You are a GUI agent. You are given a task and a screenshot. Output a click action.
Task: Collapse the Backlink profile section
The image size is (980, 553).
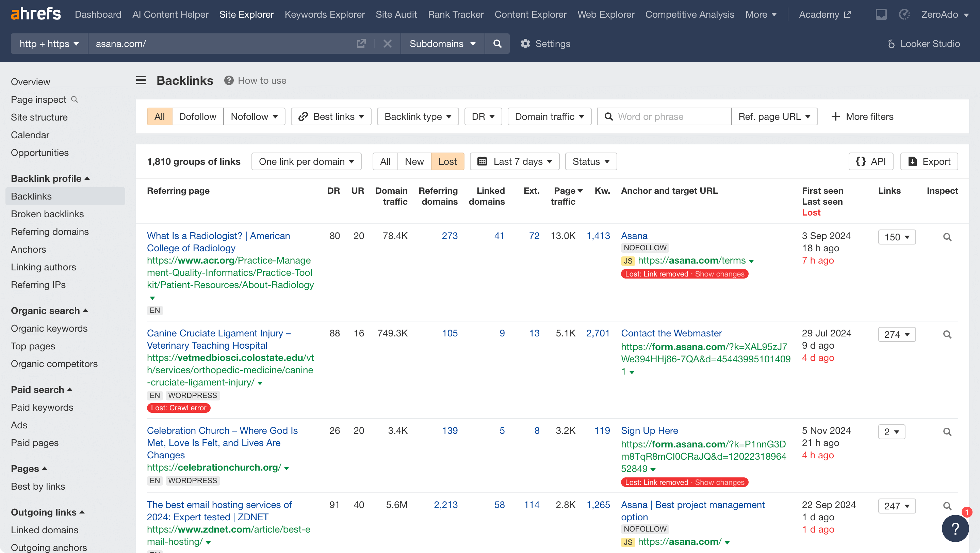(x=50, y=178)
